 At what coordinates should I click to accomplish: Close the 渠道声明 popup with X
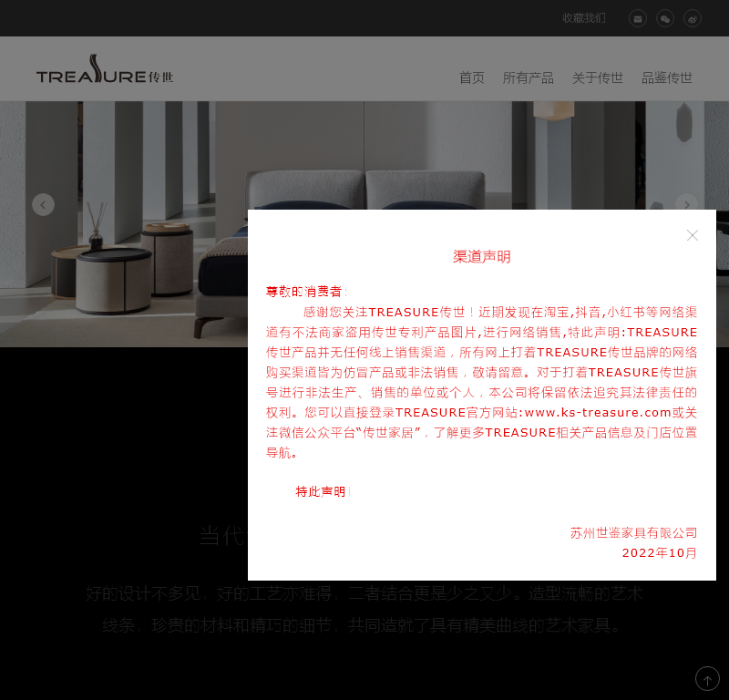click(x=693, y=235)
